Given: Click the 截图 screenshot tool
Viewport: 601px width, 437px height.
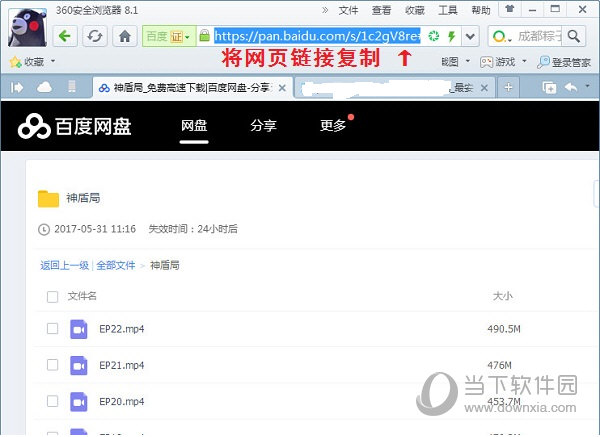Looking at the screenshot, I should pos(450,61).
